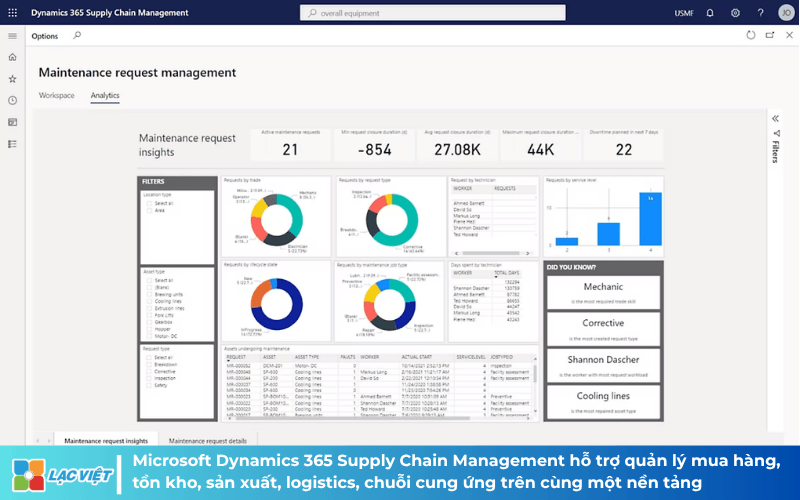Click Downtime planned 22 card

pyautogui.click(x=623, y=145)
